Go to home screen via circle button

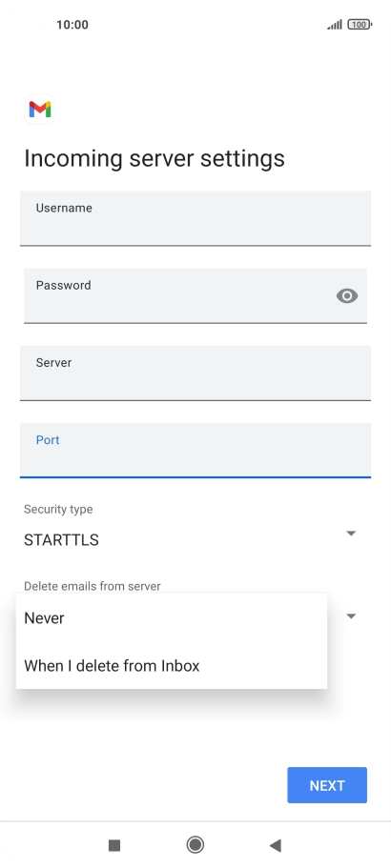(195, 845)
